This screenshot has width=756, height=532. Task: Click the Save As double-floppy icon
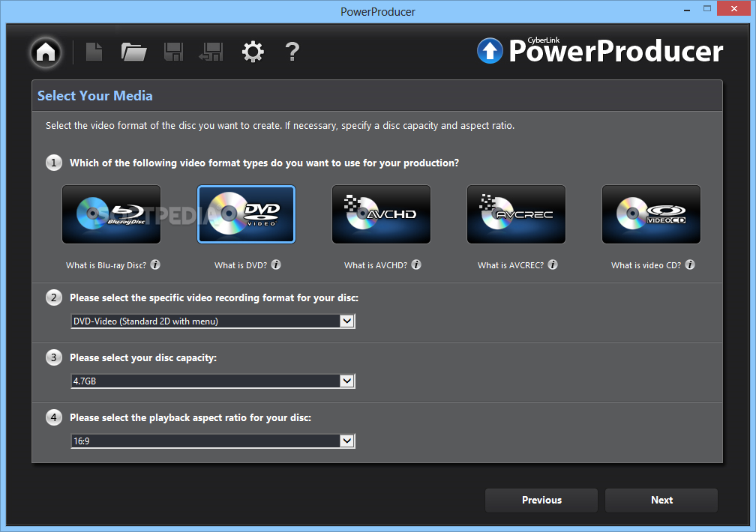(211, 52)
